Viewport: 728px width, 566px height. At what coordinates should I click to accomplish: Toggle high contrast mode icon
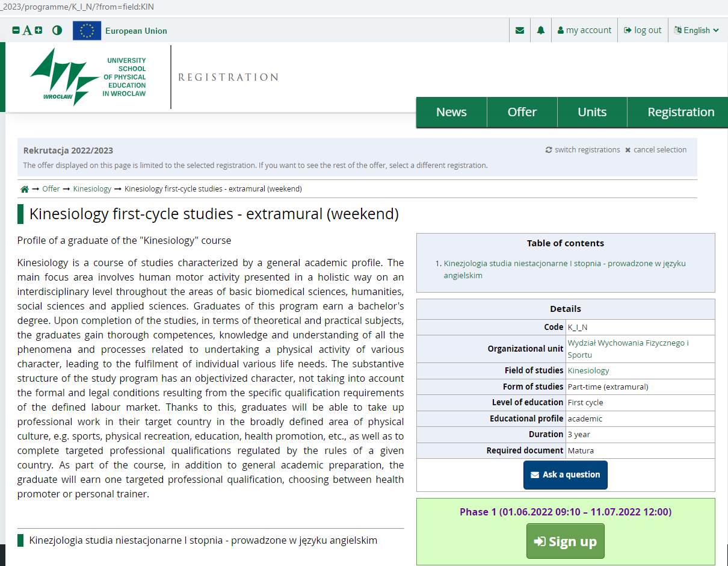pyautogui.click(x=57, y=30)
